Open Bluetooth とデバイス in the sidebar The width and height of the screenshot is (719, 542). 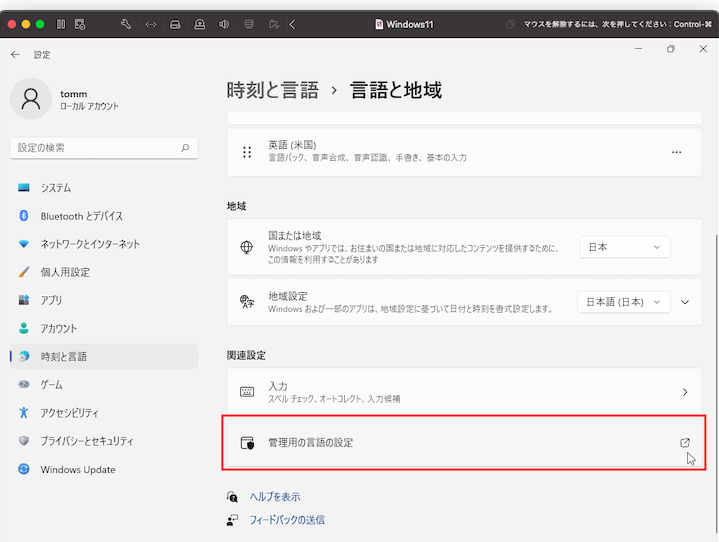click(x=104, y=216)
